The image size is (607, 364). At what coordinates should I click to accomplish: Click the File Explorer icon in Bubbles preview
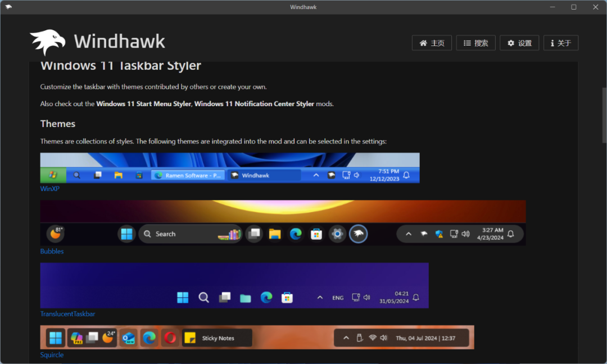(x=275, y=234)
